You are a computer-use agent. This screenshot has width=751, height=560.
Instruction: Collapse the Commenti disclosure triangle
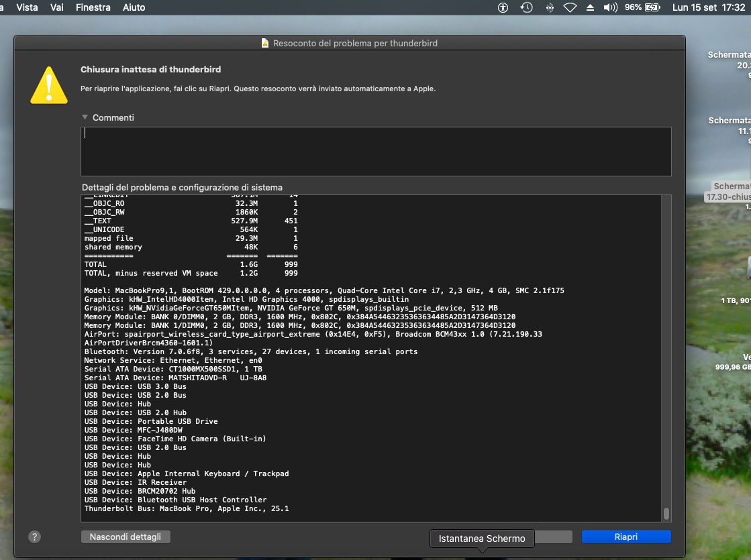pyautogui.click(x=85, y=117)
